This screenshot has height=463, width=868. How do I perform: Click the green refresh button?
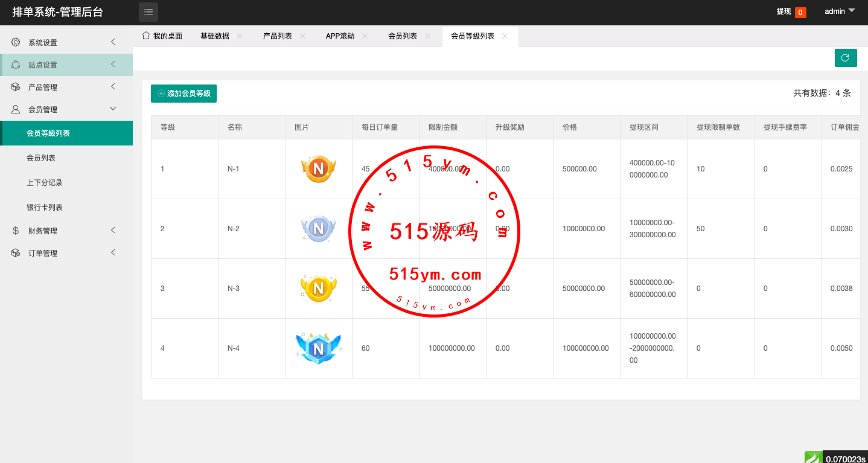coord(845,58)
